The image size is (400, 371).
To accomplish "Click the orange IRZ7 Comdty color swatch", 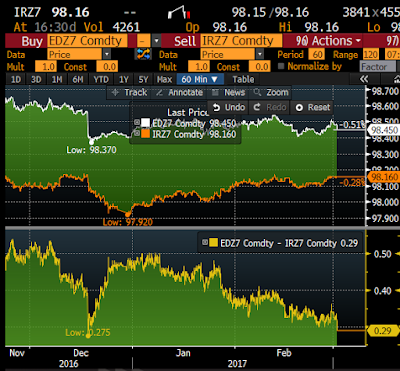I will tap(145, 134).
